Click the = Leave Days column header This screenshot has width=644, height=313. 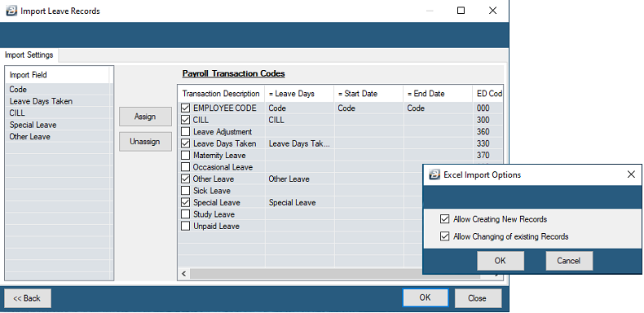pyautogui.click(x=299, y=94)
